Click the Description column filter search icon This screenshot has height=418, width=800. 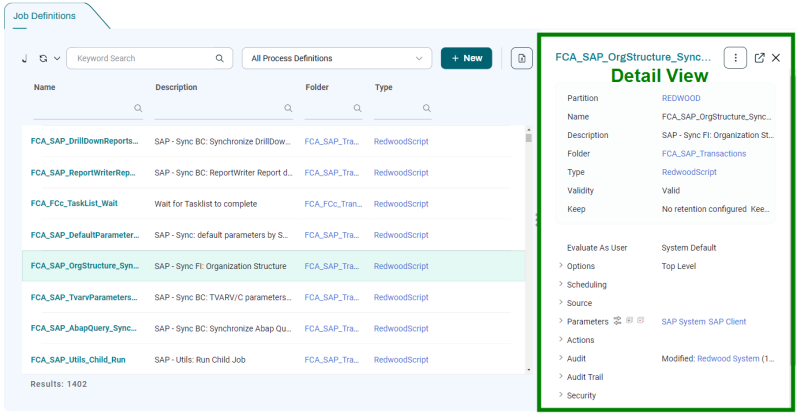[x=288, y=108]
